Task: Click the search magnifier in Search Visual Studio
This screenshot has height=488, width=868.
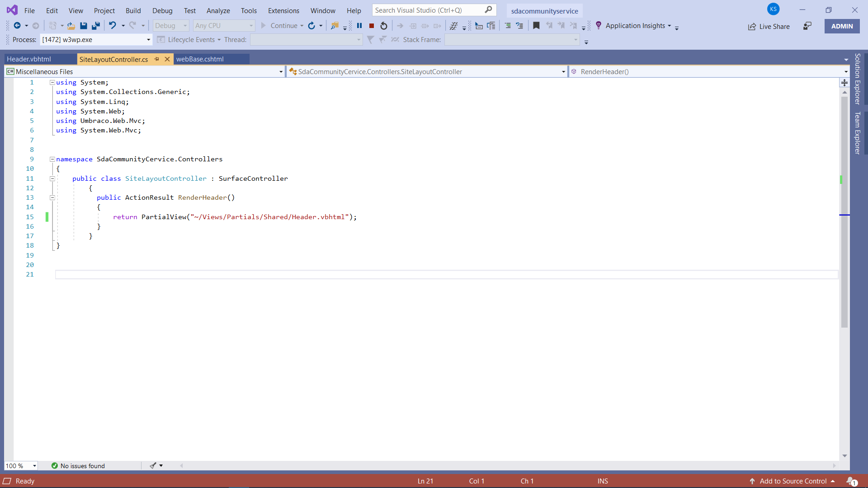Action: point(488,10)
